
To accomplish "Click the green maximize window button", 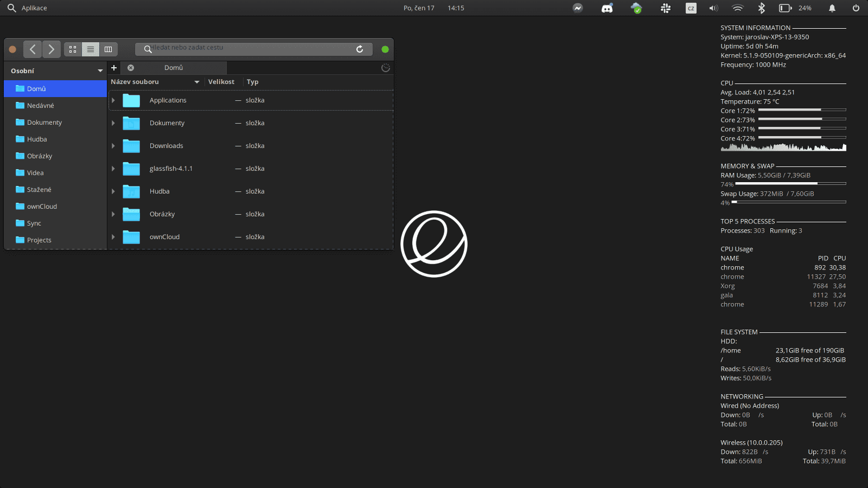I will (385, 49).
